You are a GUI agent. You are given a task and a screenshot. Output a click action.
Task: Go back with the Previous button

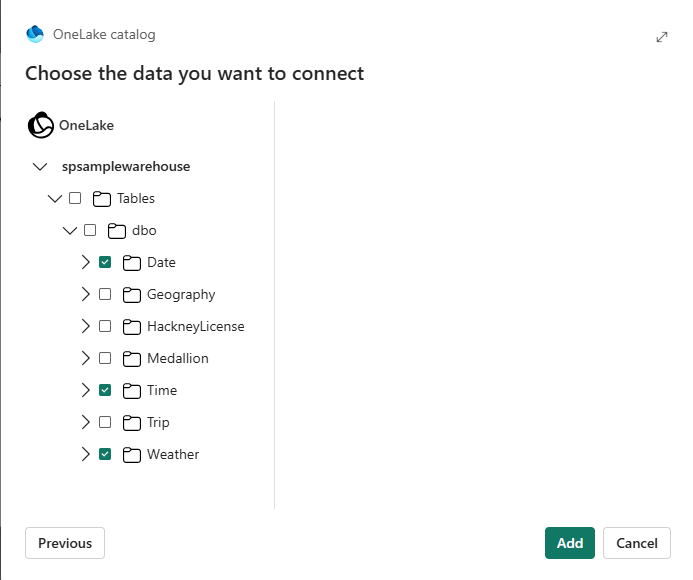[65, 543]
